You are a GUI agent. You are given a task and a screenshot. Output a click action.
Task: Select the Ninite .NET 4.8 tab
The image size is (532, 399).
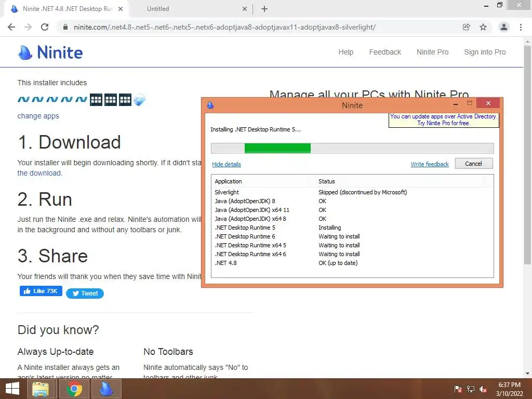(66, 9)
